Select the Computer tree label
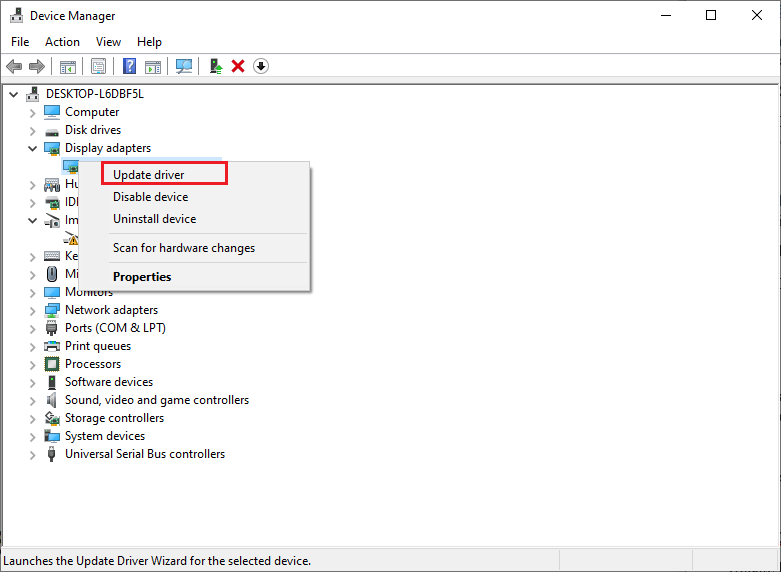The width and height of the screenshot is (781, 572). (x=92, y=112)
